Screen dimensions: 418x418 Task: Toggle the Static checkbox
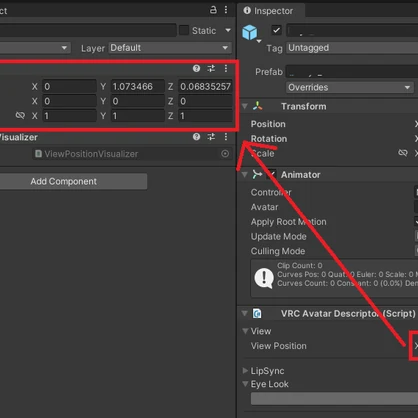[184, 30]
